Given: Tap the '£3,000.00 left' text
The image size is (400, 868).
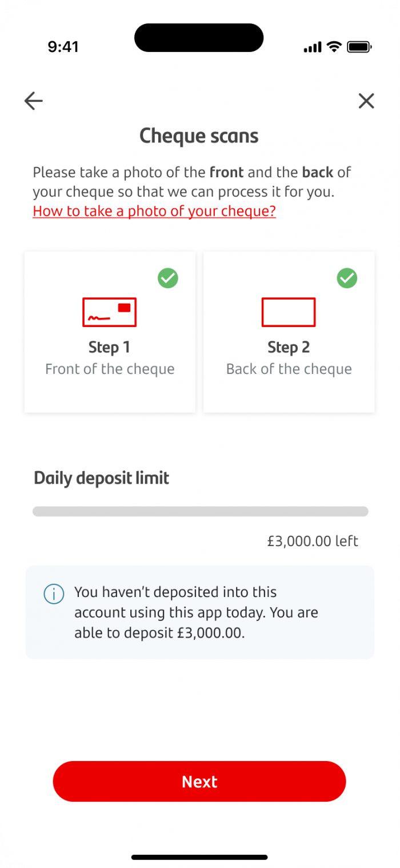Looking at the screenshot, I should (312, 541).
